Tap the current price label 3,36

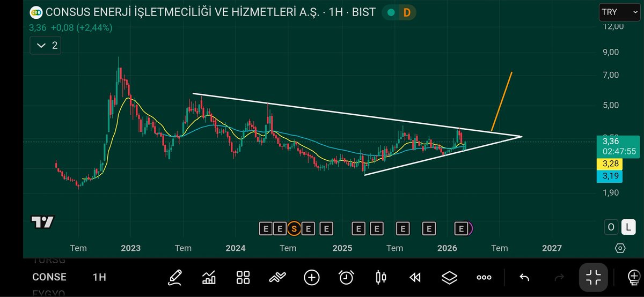pyautogui.click(x=611, y=142)
